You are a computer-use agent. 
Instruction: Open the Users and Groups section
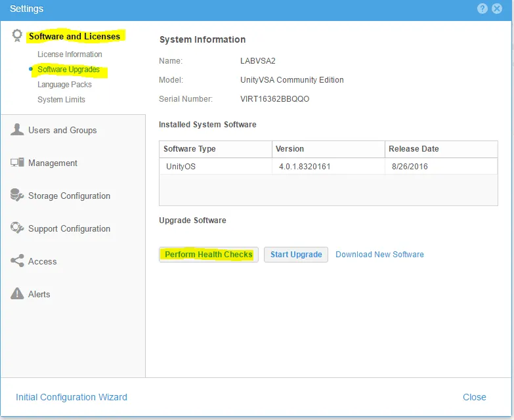(x=62, y=130)
